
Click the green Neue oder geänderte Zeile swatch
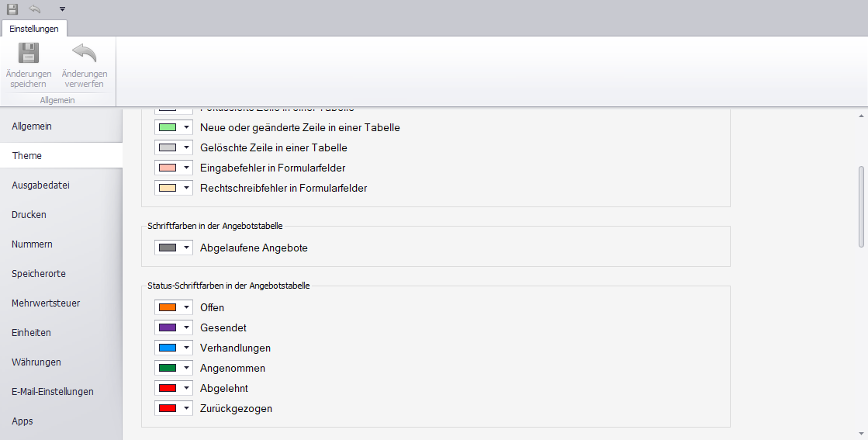click(168, 127)
